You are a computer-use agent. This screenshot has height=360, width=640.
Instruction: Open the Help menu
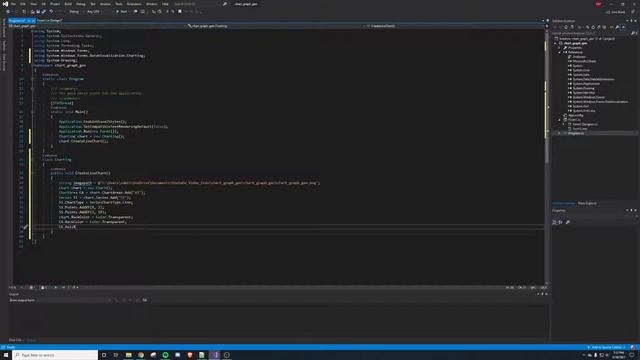(165, 4)
